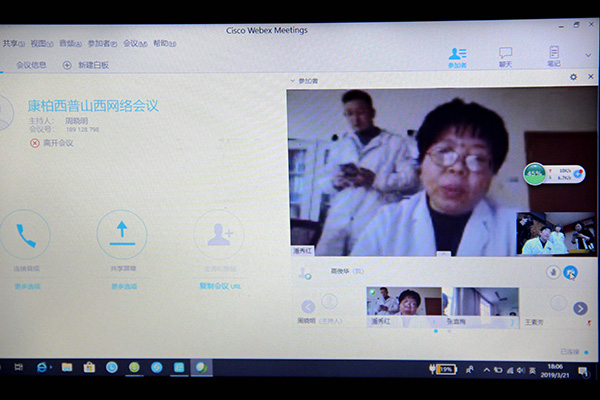The height and width of the screenshot is (400, 600).
Task: Open the Chat panel icon
Action: [506, 54]
